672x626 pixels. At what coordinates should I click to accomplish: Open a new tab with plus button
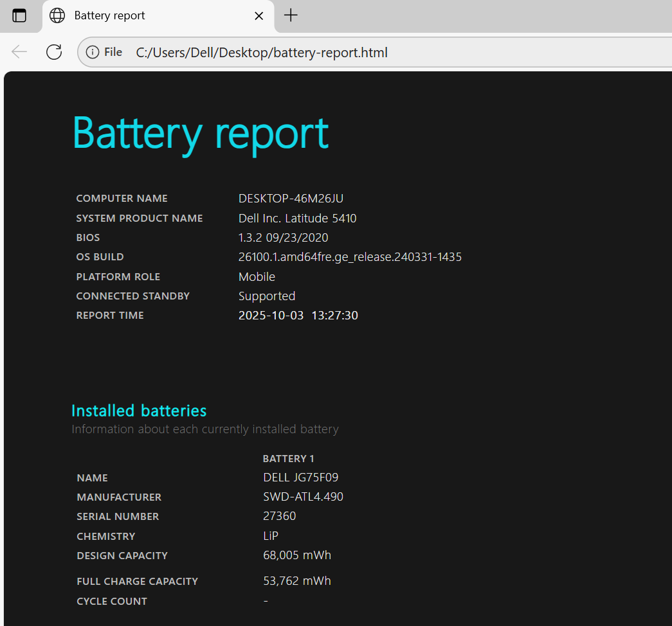coord(291,15)
